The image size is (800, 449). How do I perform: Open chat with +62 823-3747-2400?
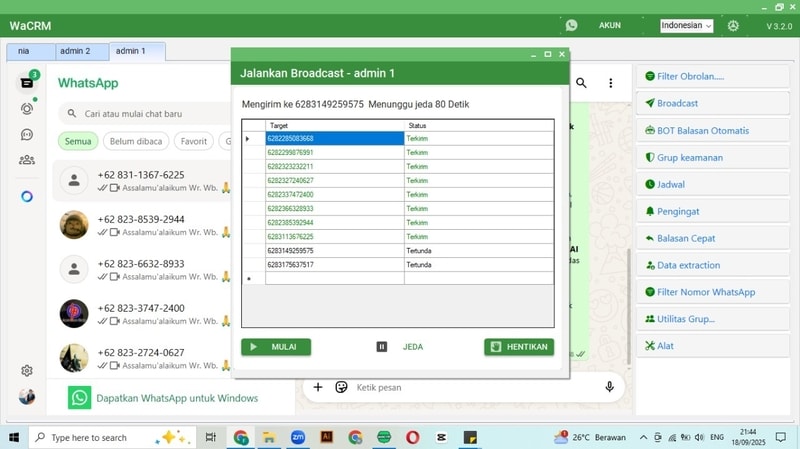point(142,314)
